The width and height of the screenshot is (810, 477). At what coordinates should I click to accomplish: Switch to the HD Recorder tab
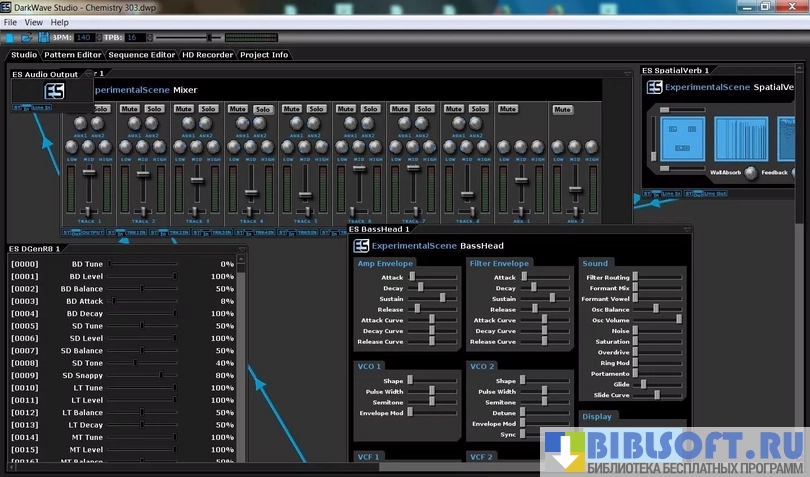pyautogui.click(x=206, y=55)
